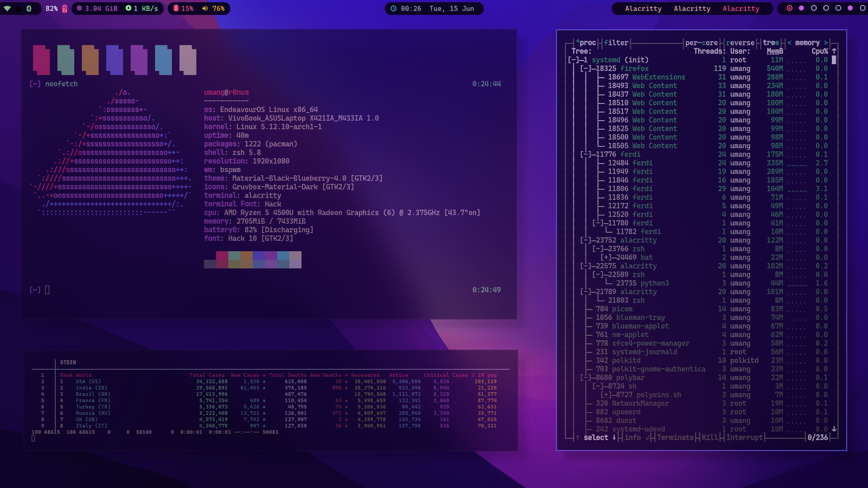Click the filter field in process panel

pos(616,43)
